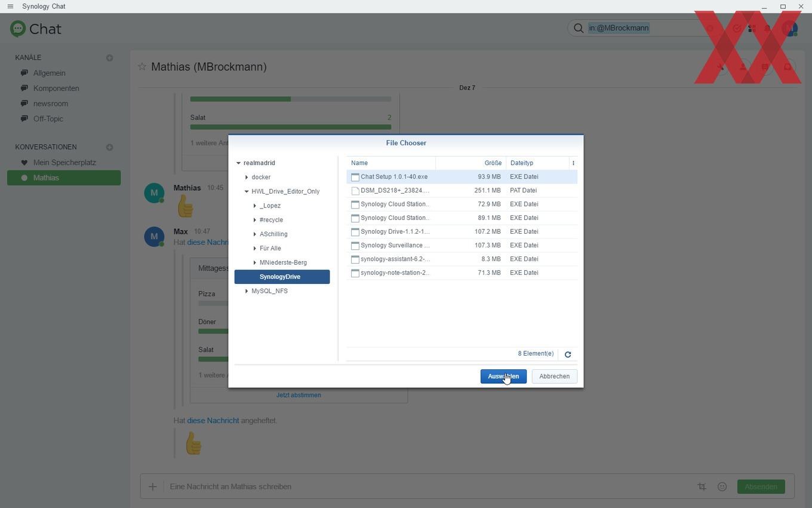Mark Mathias conversation as favorite star

click(x=142, y=66)
